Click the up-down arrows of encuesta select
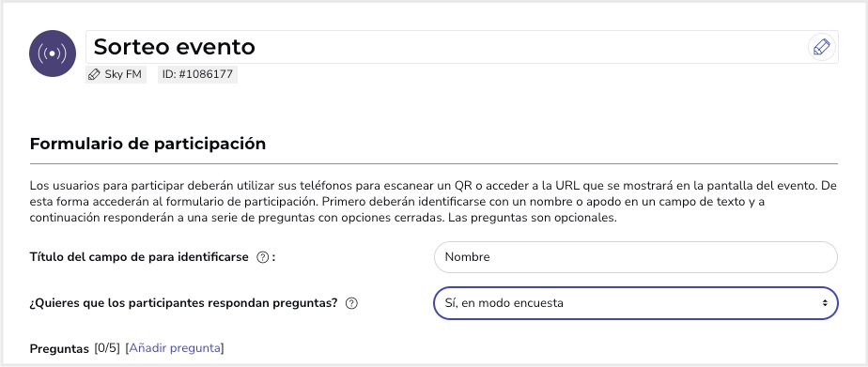The width and height of the screenshot is (868, 367). [825, 303]
